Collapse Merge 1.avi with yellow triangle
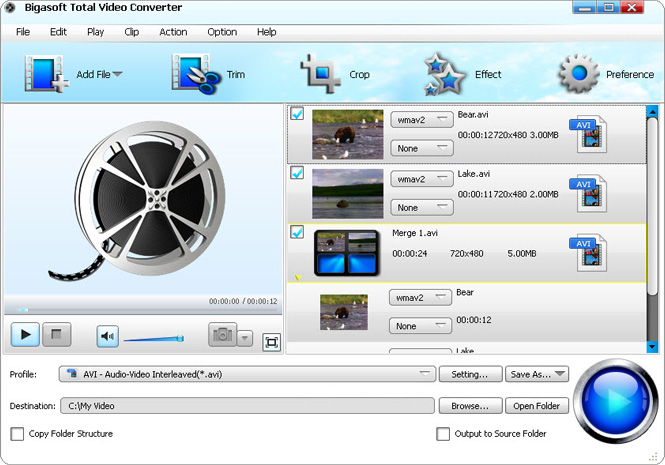Screen dimensions: 665x465 tap(298, 278)
